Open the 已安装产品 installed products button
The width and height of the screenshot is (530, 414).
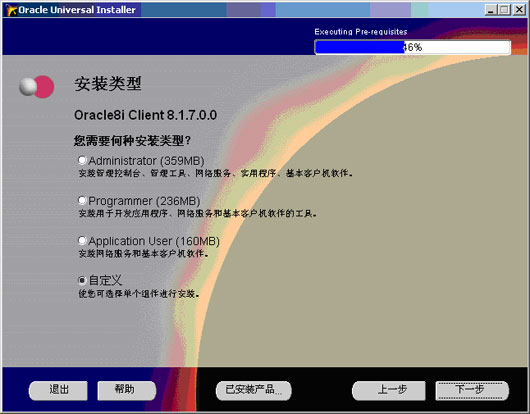click(x=254, y=391)
